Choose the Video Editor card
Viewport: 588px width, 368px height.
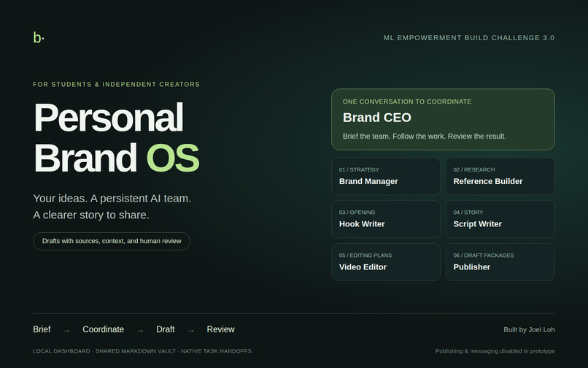click(385, 262)
